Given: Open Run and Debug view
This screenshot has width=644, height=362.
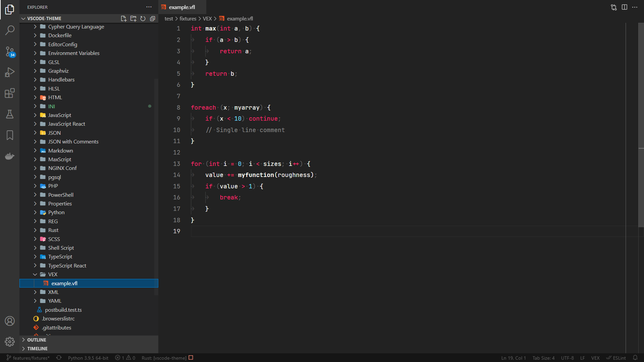Looking at the screenshot, I should [10, 72].
